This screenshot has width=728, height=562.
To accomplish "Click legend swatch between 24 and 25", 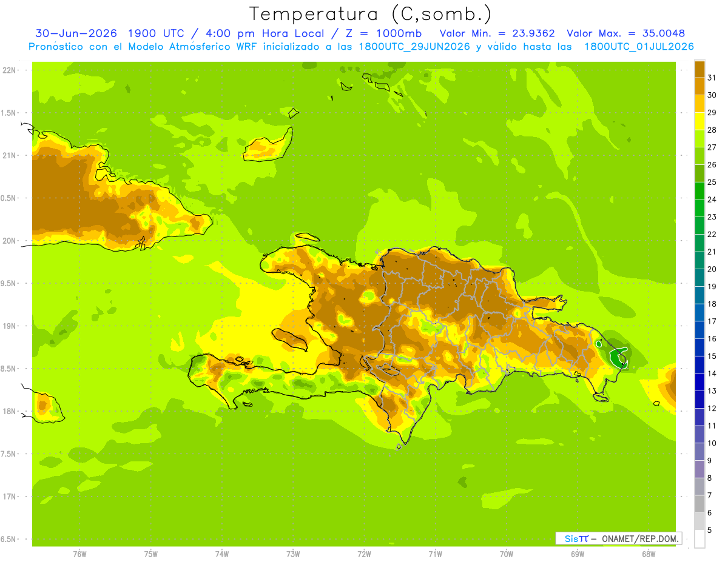I will point(699,190).
